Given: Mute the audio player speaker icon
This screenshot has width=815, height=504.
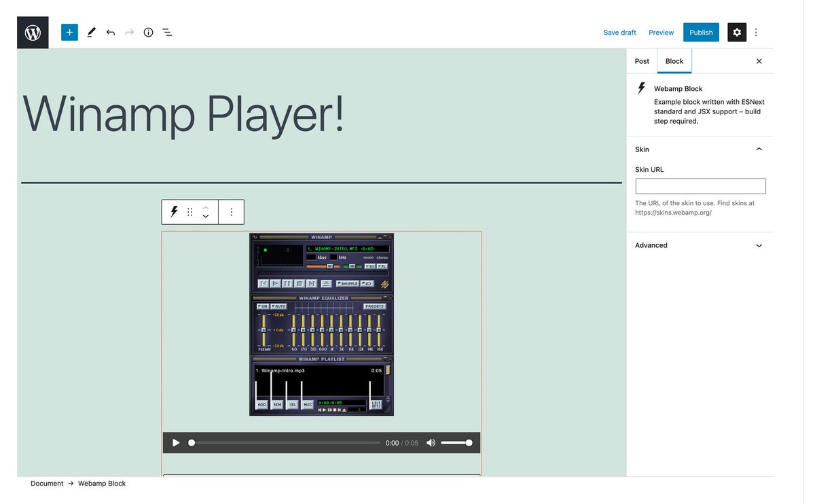Looking at the screenshot, I should click(431, 443).
